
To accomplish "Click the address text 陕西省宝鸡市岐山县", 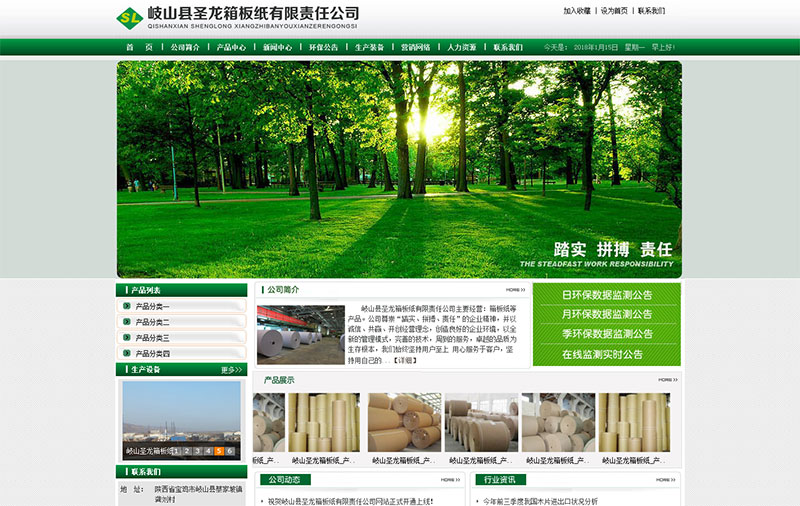I will [199, 494].
